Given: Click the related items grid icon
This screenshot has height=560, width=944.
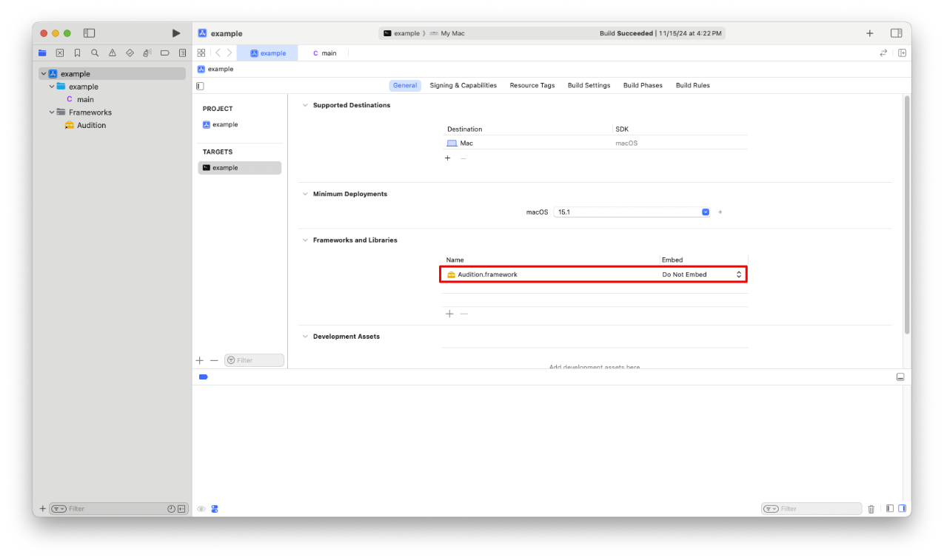Looking at the screenshot, I should [201, 53].
